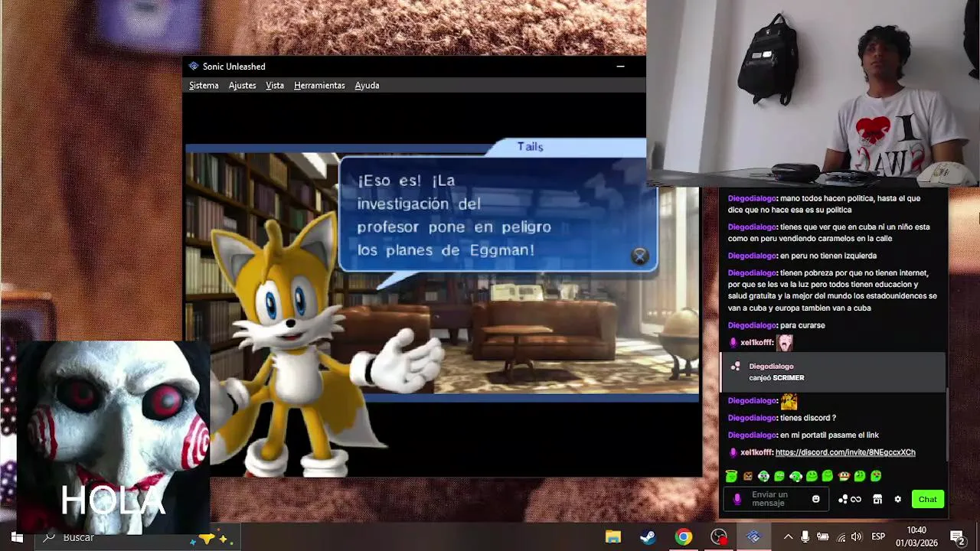Image resolution: width=980 pixels, height=551 pixels.
Task: Open chat settings gear icon
Action: point(898,500)
